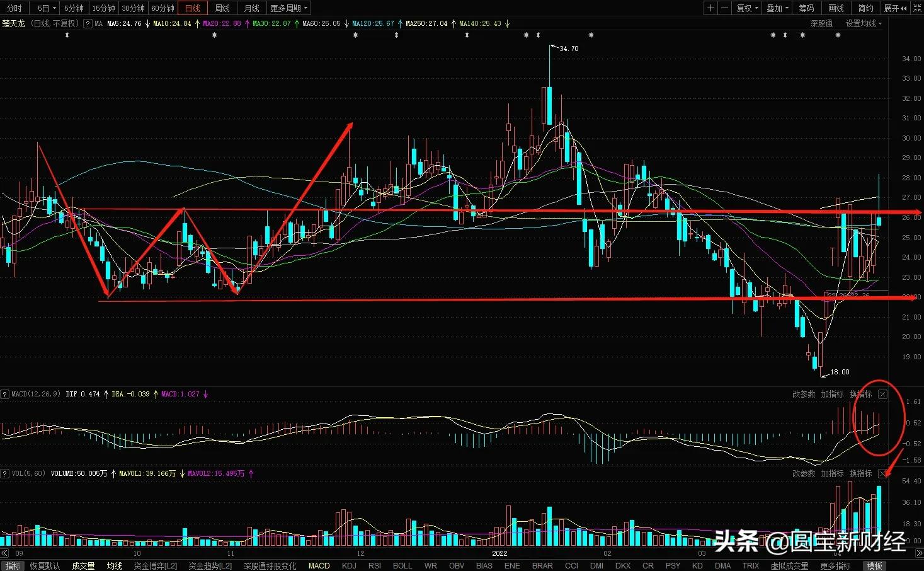The image size is (924, 571).
Task: Open the 复权 dropdown
Action: 748,8
